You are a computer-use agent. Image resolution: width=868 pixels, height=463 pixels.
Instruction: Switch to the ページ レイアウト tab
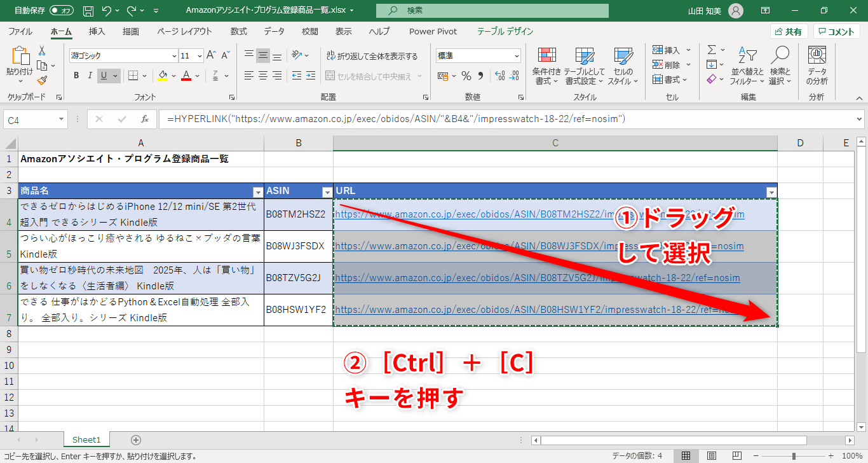tap(184, 31)
